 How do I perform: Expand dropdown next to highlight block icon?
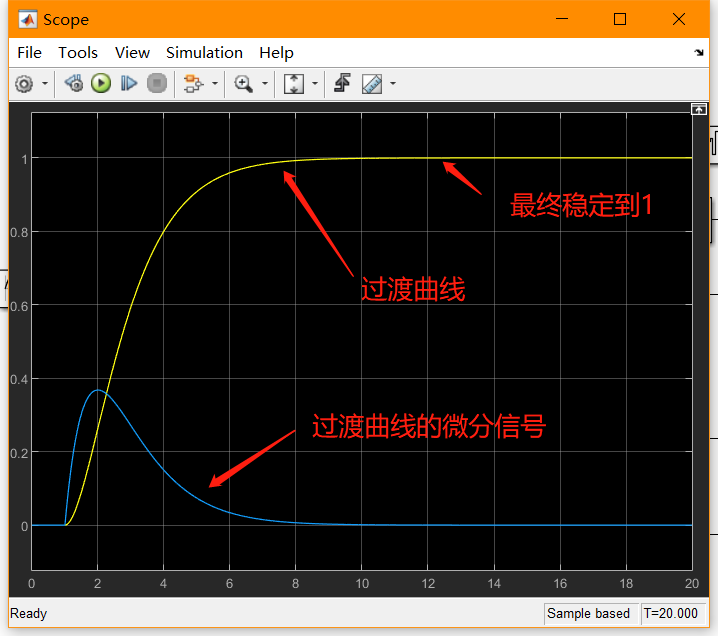coord(215,84)
